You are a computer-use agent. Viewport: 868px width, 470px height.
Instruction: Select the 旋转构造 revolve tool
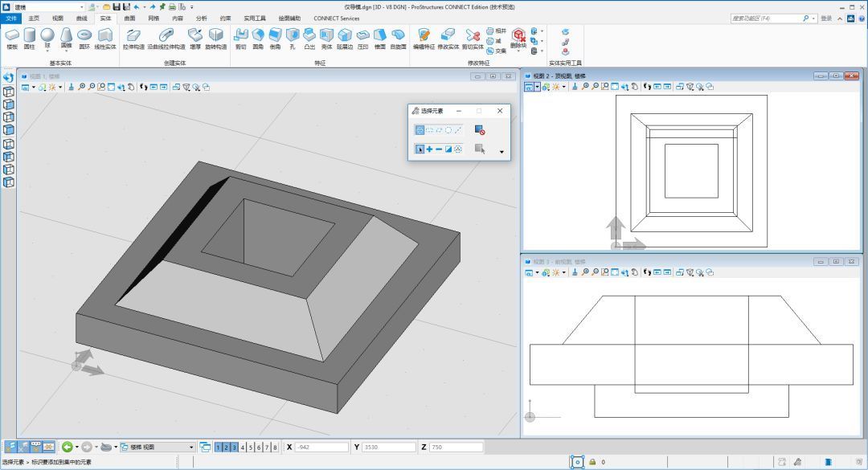pyautogui.click(x=216, y=39)
